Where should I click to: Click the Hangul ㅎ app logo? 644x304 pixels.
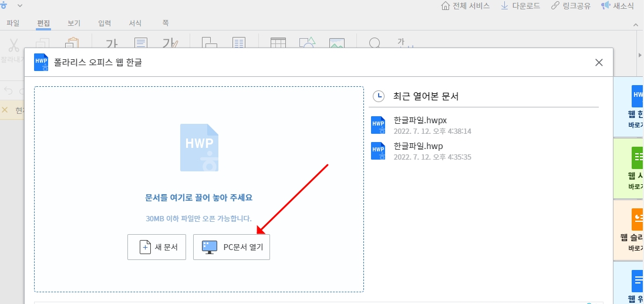click(x=4, y=5)
